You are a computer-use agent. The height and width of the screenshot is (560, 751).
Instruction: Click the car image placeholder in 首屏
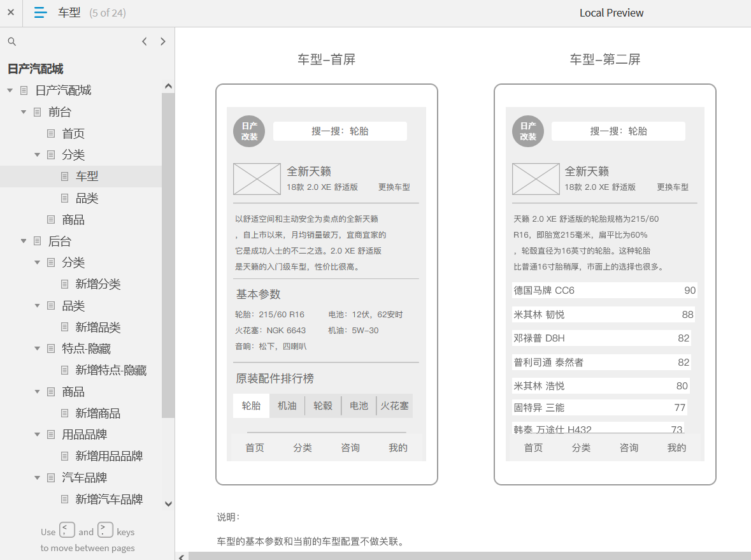pos(257,179)
